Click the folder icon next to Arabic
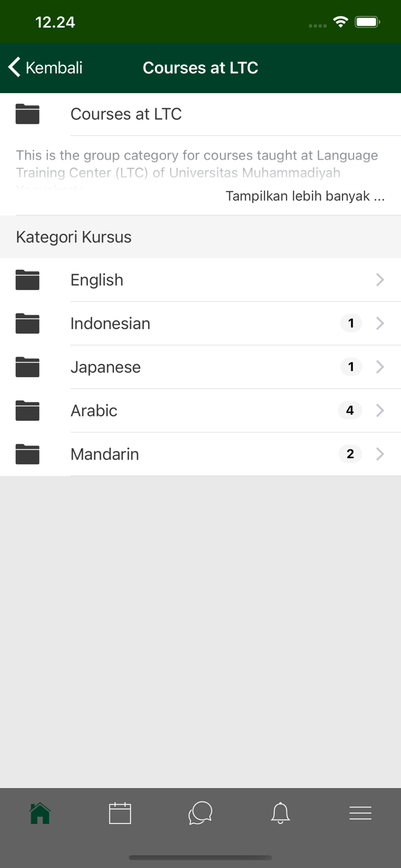Image resolution: width=401 pixels, height=868 pixels. pos(27,411)
